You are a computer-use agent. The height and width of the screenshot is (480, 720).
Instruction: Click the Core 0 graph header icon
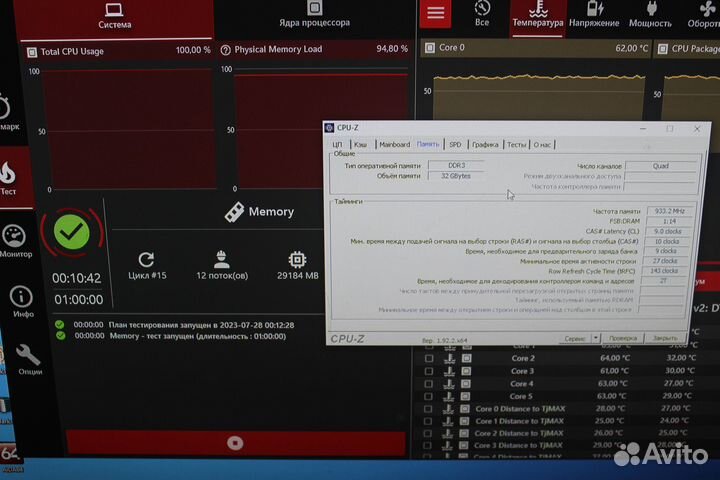428,48
